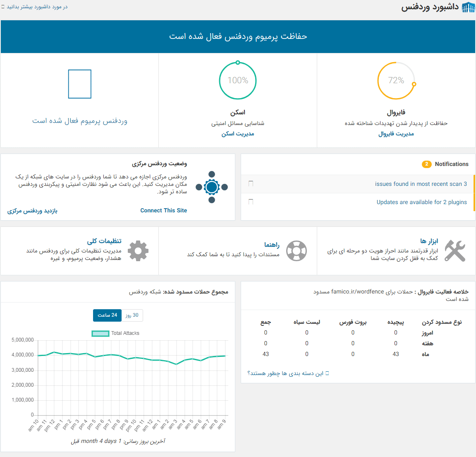Click the orange notifications count badge '2'
The image size is (476, 457).
(426, 164)
